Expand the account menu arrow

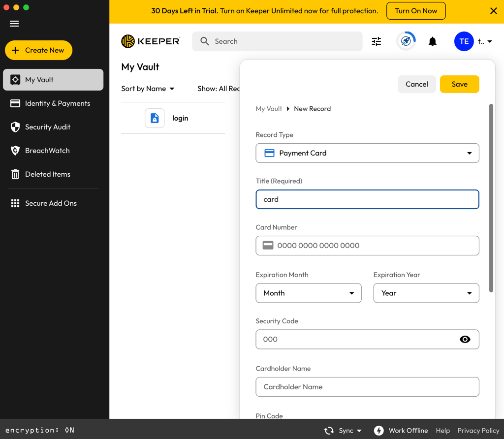(490, 41)
